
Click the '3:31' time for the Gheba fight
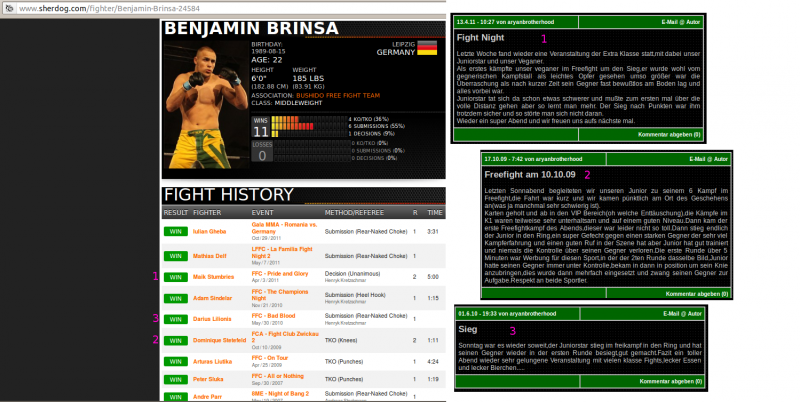pos(433,232)
